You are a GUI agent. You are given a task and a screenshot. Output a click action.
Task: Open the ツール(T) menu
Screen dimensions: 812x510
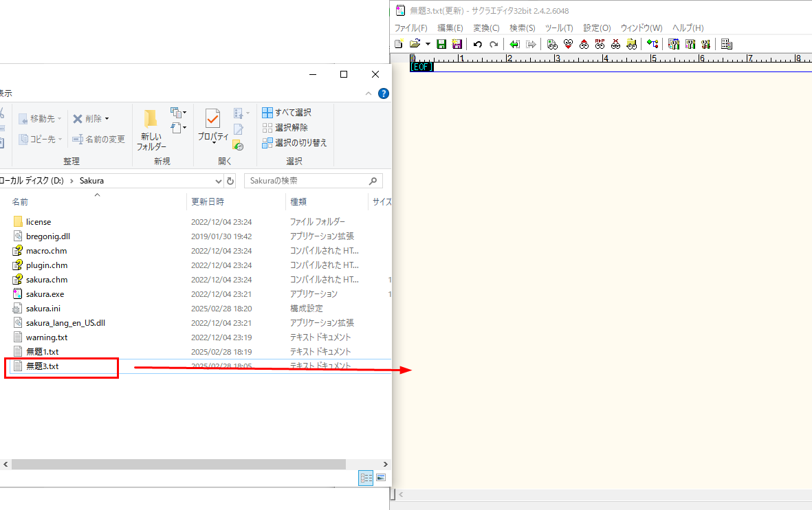pos(559,28)
